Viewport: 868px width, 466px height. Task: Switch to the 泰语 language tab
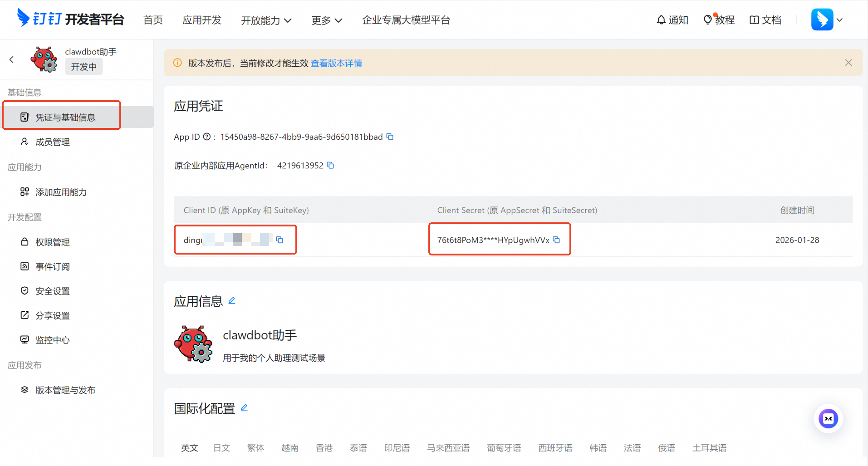coord(358,448)
